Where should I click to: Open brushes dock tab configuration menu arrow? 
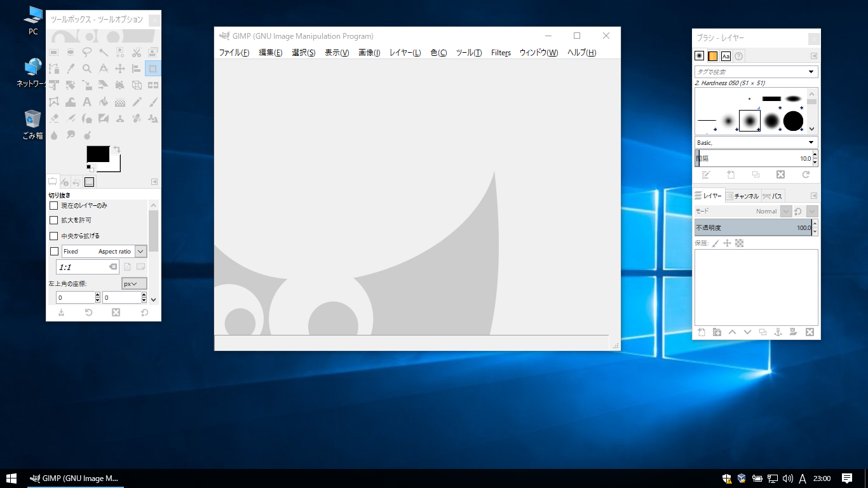point(814,56)
